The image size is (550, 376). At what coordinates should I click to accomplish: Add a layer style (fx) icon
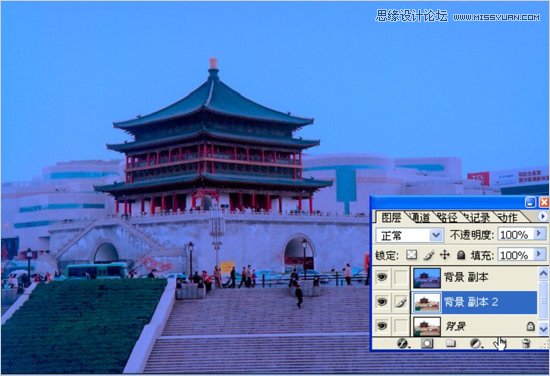point(403,343)
